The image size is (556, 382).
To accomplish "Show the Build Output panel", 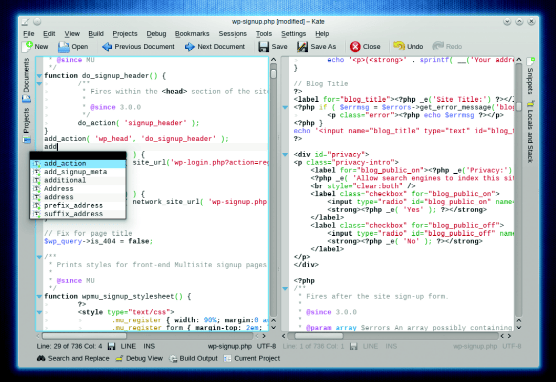I will [194, 358].
